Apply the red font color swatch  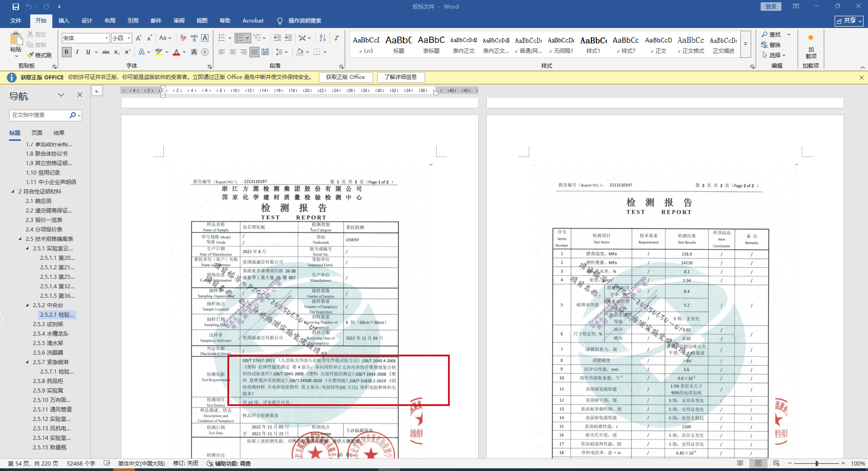(176, 52)
